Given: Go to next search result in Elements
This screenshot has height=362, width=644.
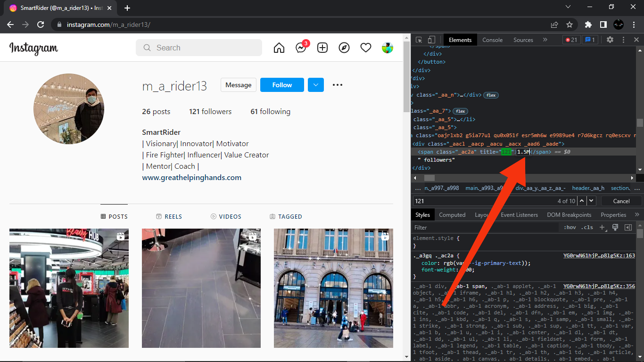Looking at the screenshot, I should [591, 201].
